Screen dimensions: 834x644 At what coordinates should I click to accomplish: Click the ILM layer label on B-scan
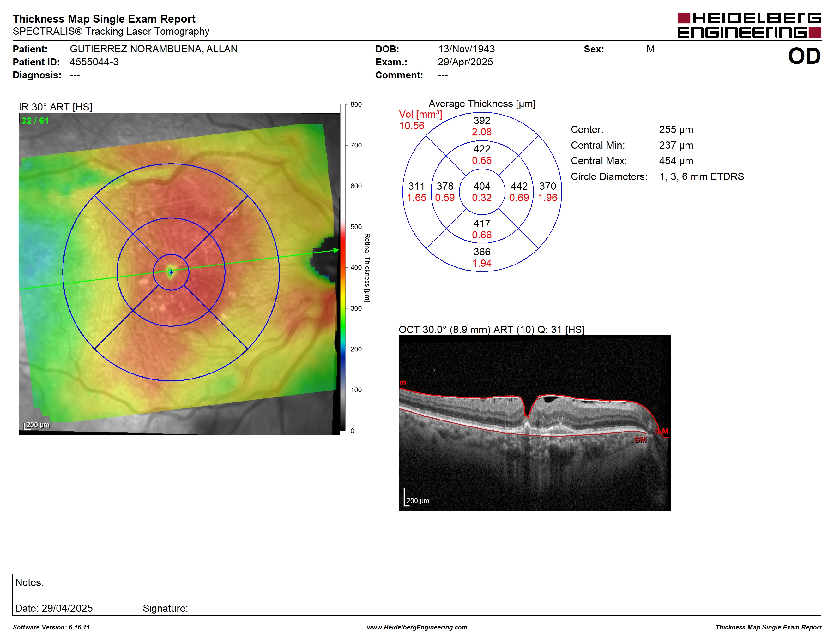pyautogui.click(x=662, y=431)
